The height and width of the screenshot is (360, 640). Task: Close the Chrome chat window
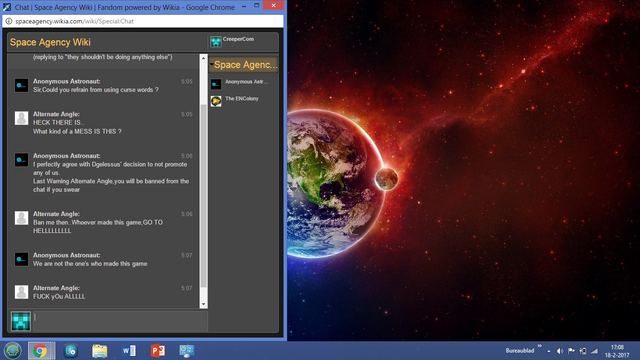pos(273,5)
